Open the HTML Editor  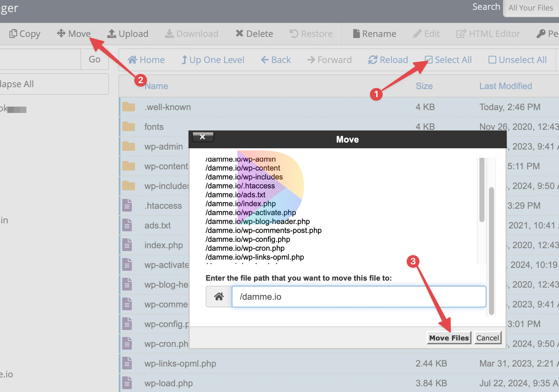pos(488,34)
